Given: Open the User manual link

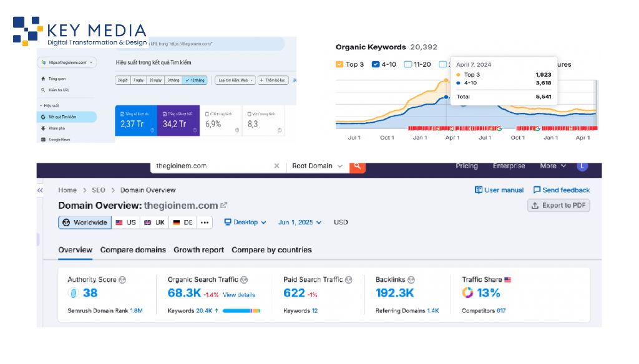Looking at the screenshot, I should pyautogui.click(x=499, y=190).
